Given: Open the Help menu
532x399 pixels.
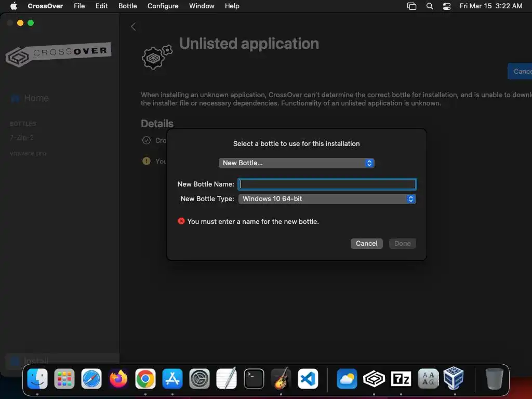Looking at the screenshot, I should (232, 6).
